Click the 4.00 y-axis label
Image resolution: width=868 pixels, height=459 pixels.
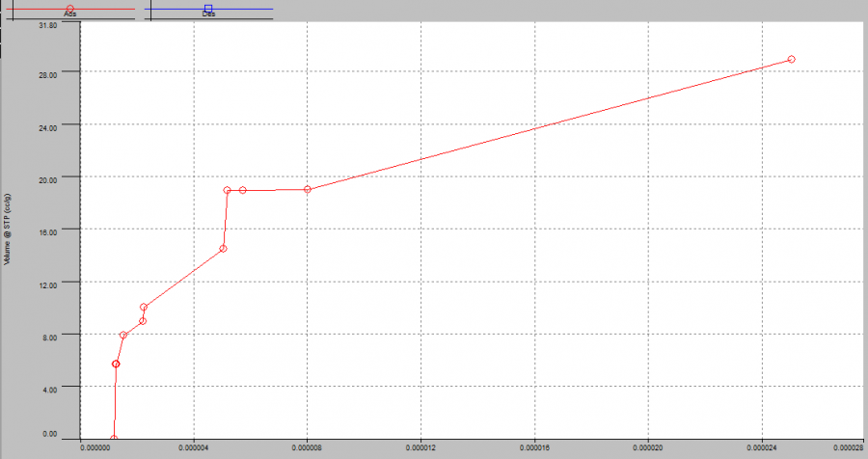[50, 390]
